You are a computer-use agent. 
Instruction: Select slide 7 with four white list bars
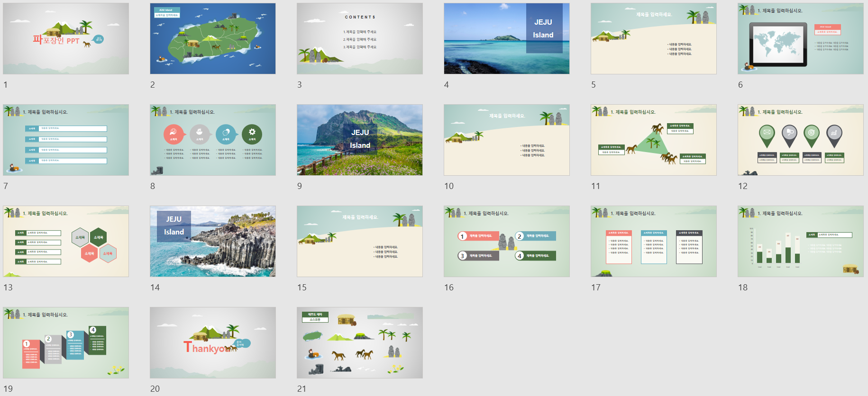click(x=66, y=140)
